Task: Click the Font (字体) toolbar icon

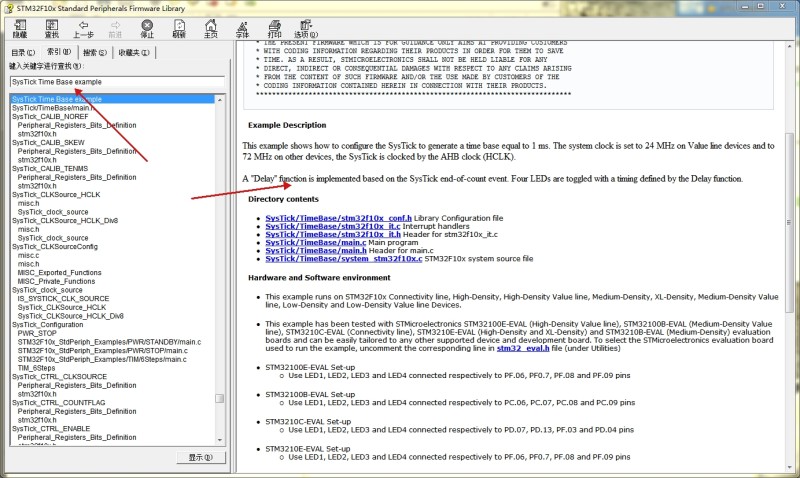Action: point(242,27)
